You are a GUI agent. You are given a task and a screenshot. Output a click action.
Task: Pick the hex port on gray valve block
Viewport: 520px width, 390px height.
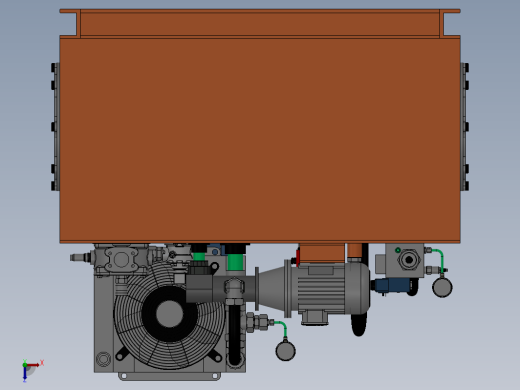pos(409,260)
